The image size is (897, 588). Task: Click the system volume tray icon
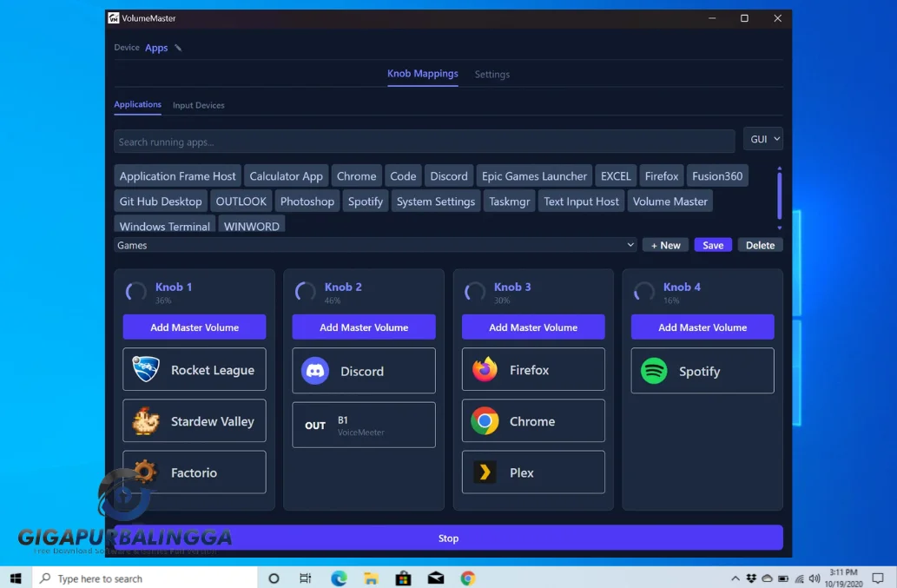pyautogui.click(x=815, y=578)
